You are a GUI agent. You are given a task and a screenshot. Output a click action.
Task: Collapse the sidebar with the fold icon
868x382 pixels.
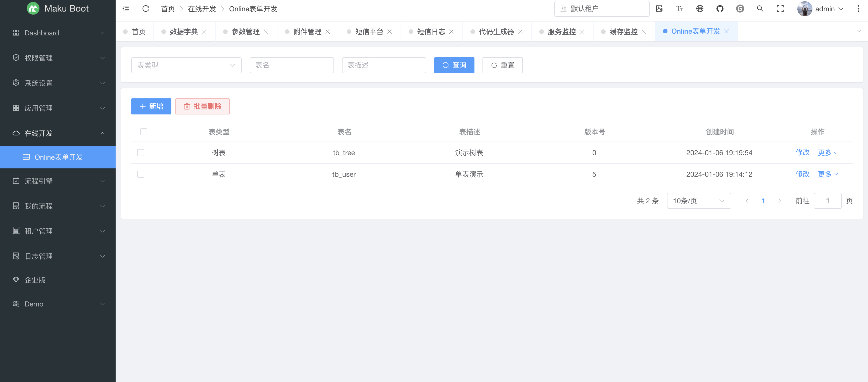[126, 9]
